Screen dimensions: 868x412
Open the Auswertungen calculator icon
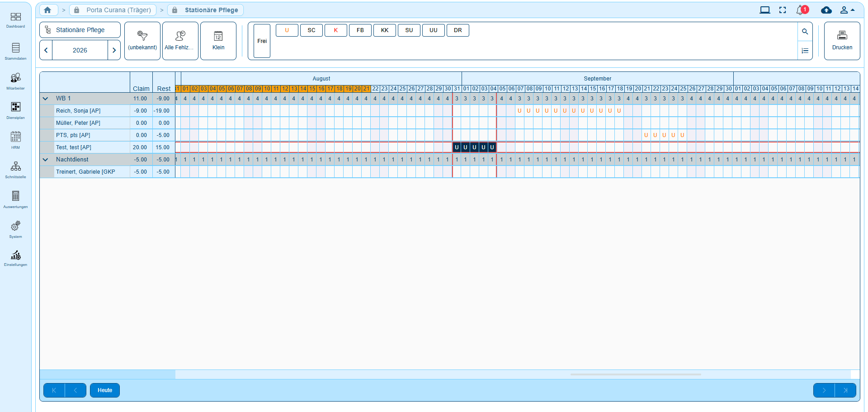click(15, 196)
